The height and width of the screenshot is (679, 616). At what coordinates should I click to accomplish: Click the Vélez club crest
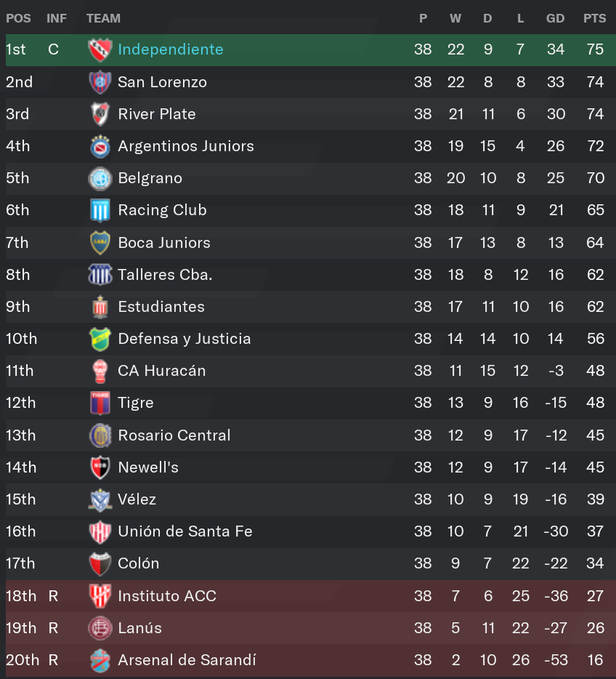pos(100,499)
